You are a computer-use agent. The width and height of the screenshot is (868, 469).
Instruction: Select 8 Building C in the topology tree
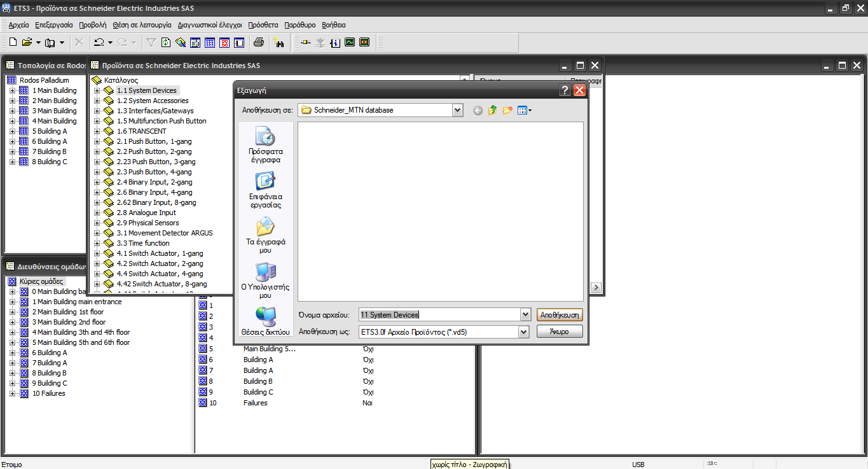[50, 162]
